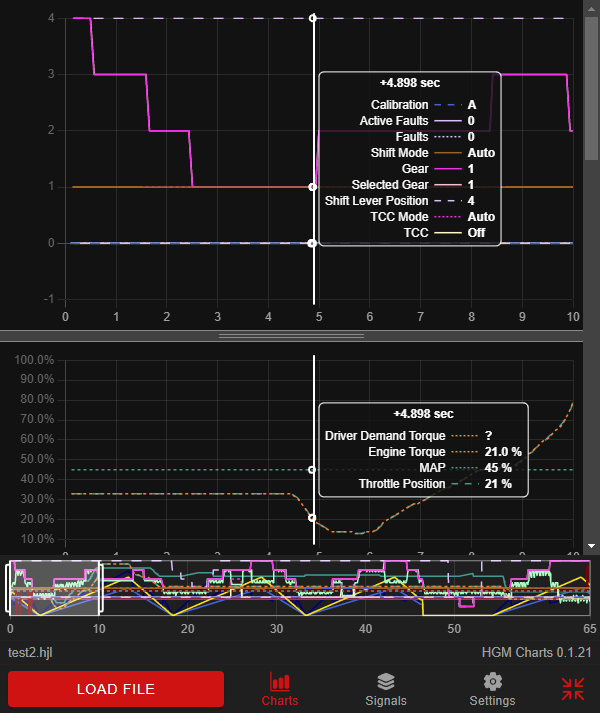Click the red collapse arrows icon
The width and height of the screenshot is (600, 713).
573,688
